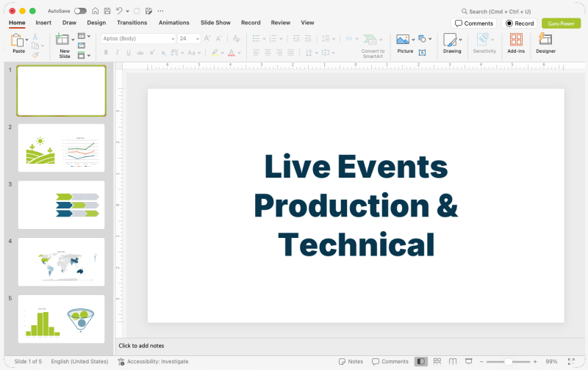Open the Insert tab
The height and width of the screenshot is (370, 588).
pos(43,23)
